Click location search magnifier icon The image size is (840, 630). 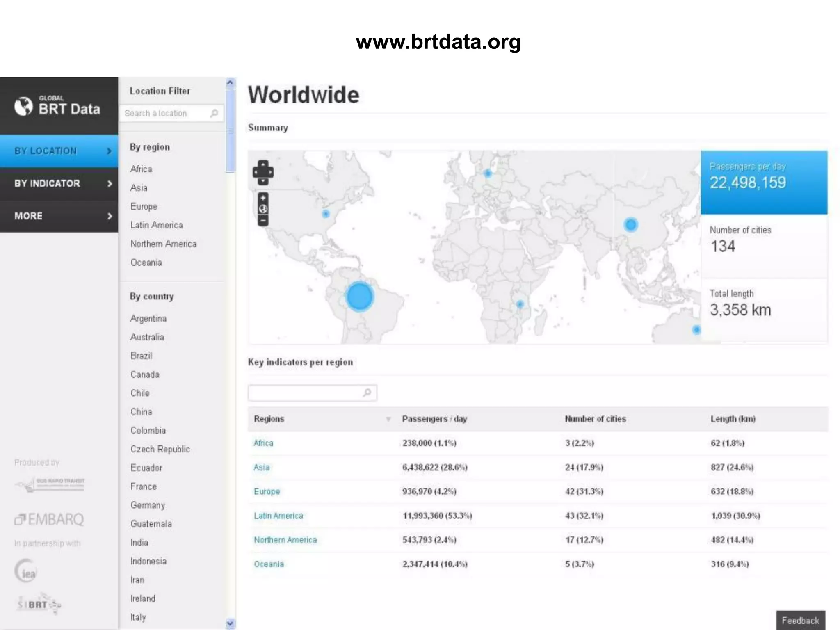(x=214, y=113)
